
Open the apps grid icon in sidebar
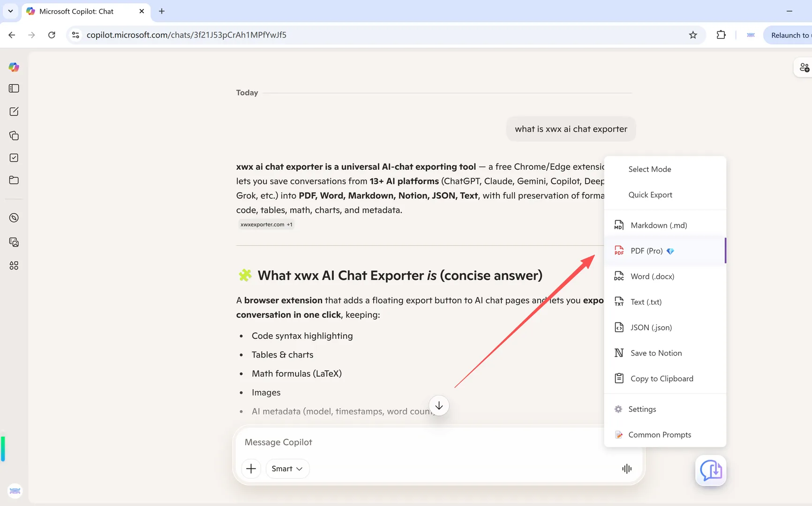(14, 266)
